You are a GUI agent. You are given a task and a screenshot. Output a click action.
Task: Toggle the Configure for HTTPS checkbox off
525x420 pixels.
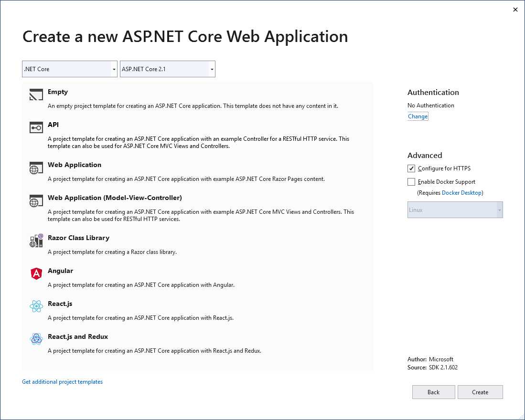pos(411,168)
